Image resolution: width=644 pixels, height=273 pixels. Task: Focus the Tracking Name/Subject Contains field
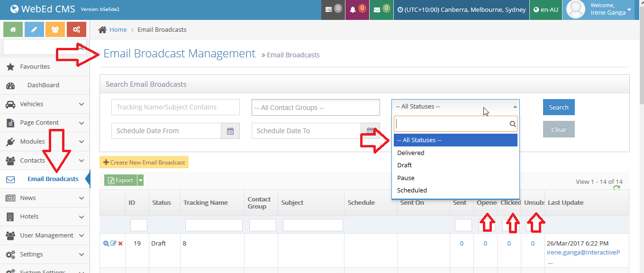(x=175, y=108)
